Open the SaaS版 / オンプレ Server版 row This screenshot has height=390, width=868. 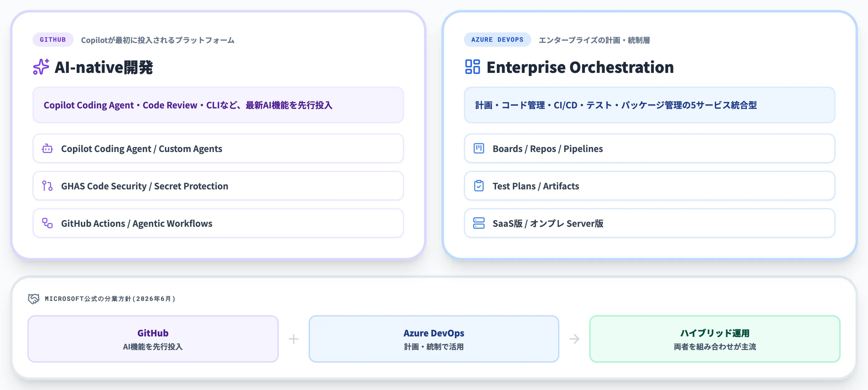tap(649, 223)
